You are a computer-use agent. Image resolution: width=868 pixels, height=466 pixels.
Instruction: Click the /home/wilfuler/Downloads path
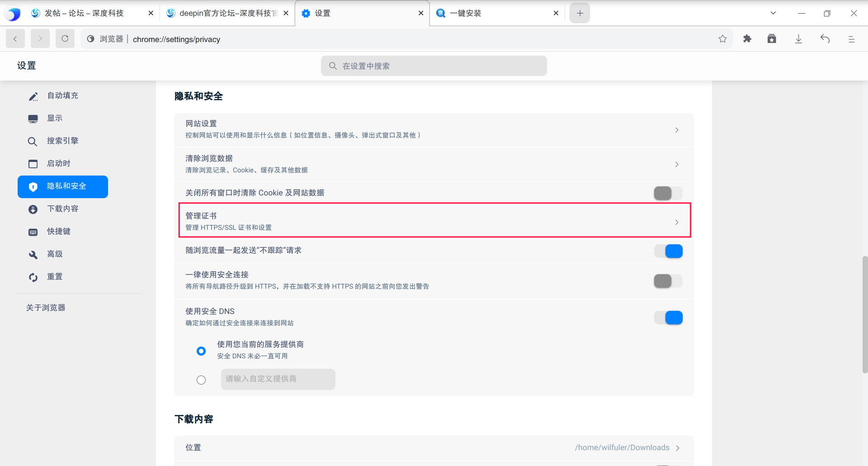[x=622, y=447]
